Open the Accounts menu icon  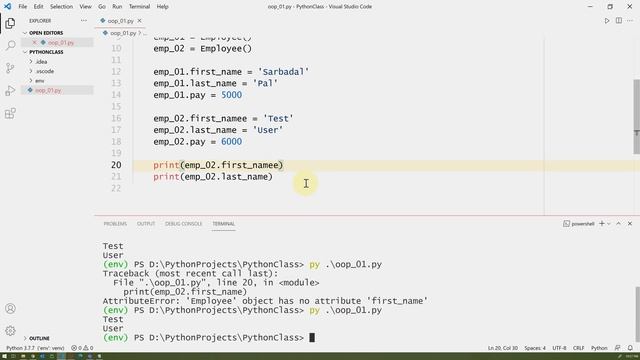(10, 309)
